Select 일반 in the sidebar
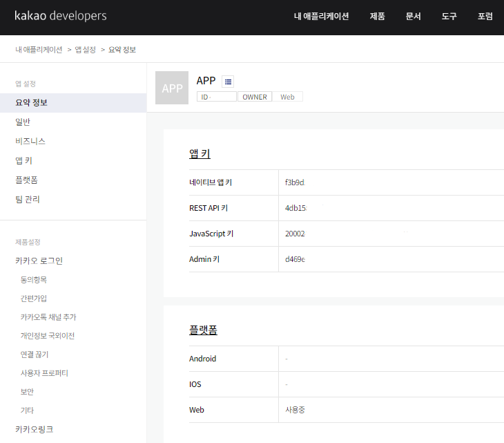Screen dimensions: 504x443 click(x=23, y=122)
